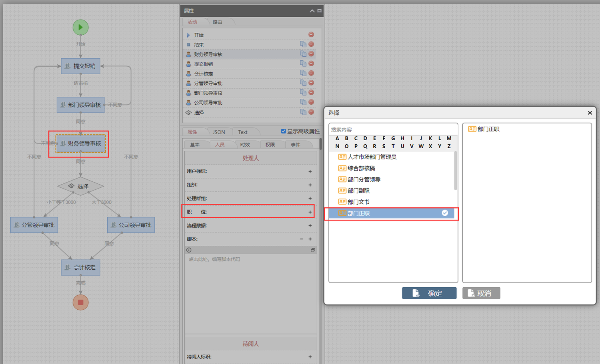600x364 pixels.
Task: Focus the 搜索内容 search field
Action: tap(393, 129)
